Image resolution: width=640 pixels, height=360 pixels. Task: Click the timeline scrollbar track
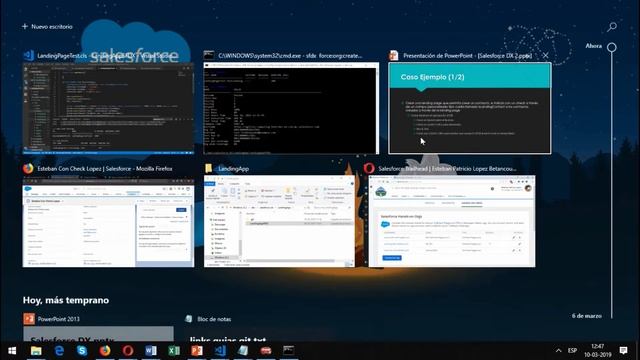coord(611,184)
